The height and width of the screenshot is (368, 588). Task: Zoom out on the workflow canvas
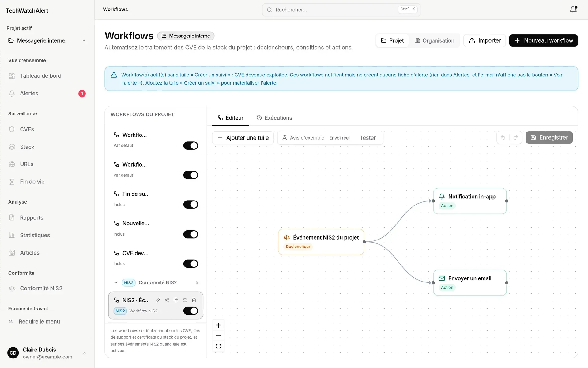pos(218,335)
